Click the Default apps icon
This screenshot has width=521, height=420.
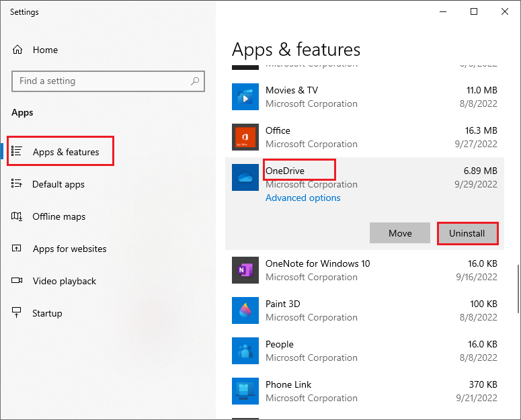(x=17, y=183)
